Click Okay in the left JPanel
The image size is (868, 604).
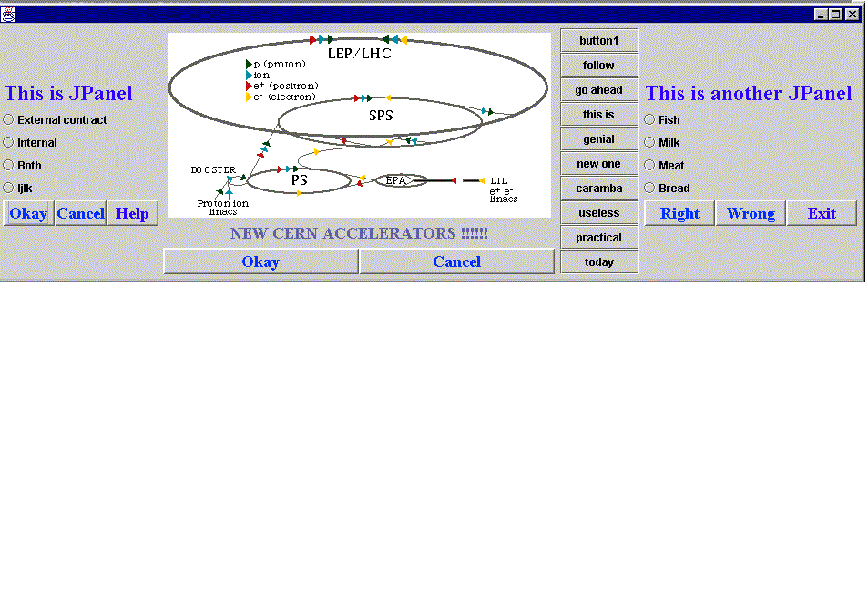pyautogui.click(x=29, y=213)
